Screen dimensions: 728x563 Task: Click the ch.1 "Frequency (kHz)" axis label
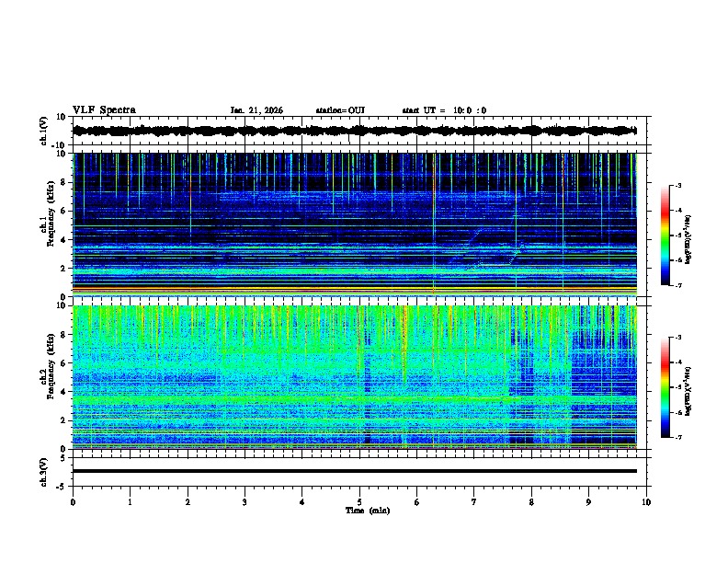click(x=51, y=214)
